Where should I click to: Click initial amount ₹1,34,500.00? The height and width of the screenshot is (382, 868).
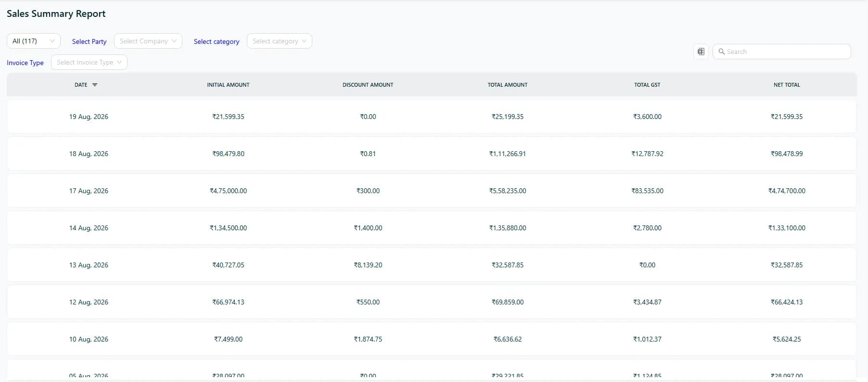pyautogui.click(x=228, y=228)
